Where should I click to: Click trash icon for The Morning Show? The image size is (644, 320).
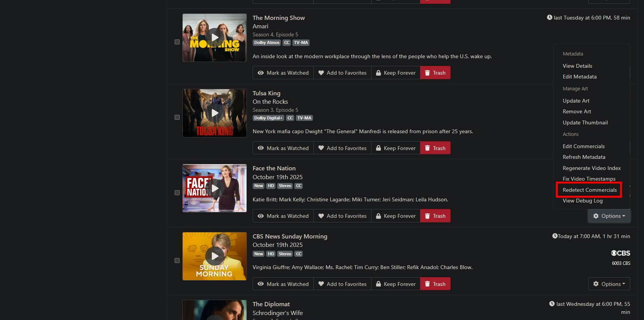(x=427, y=73)
